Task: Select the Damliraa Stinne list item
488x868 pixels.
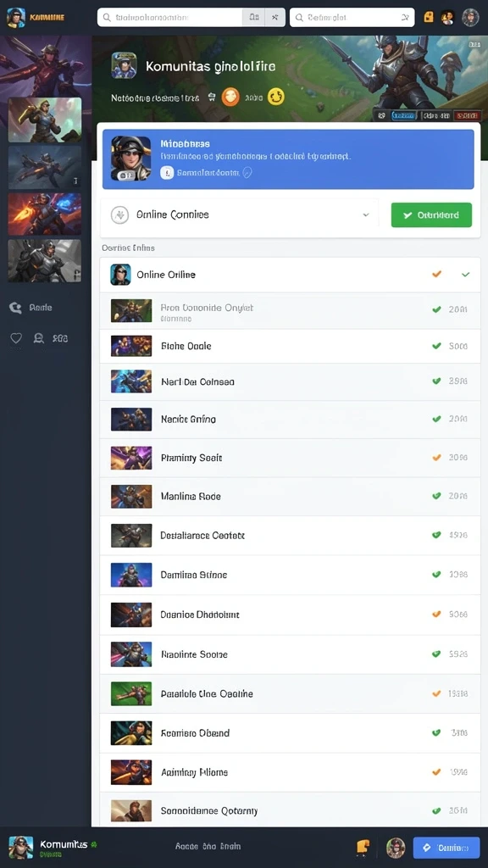Action: point(290,575)
